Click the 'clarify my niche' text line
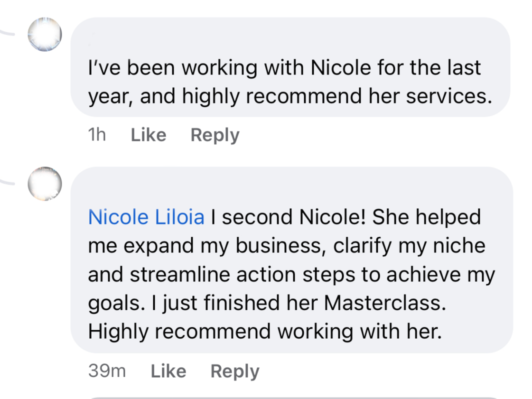The height and width of the screenshot is (399, 532). [409, 246]
